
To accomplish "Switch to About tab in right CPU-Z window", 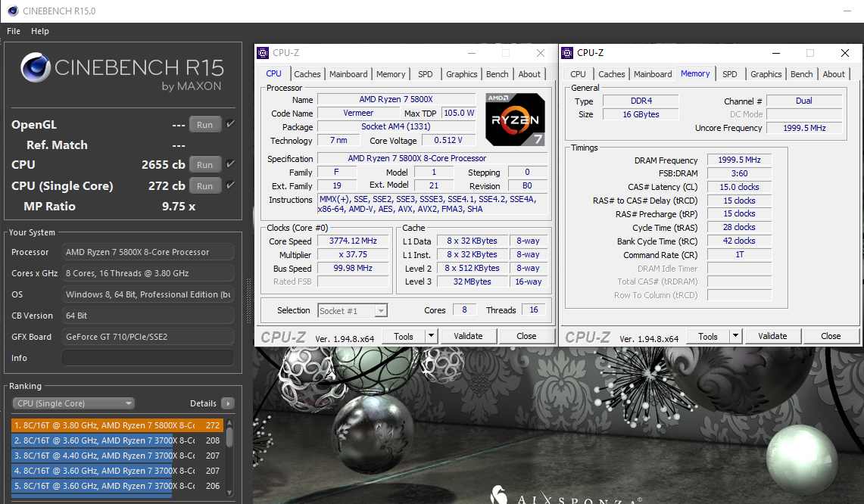I will [x=834, y=74].
